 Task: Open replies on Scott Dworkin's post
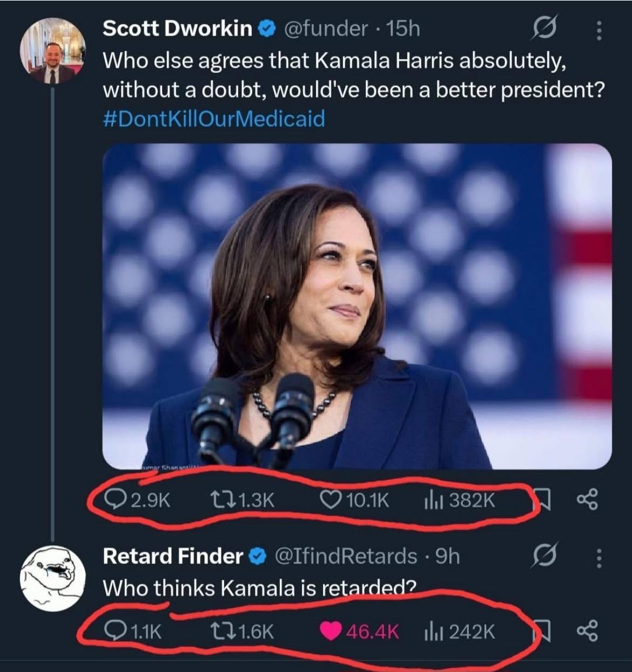click(138, 500)
